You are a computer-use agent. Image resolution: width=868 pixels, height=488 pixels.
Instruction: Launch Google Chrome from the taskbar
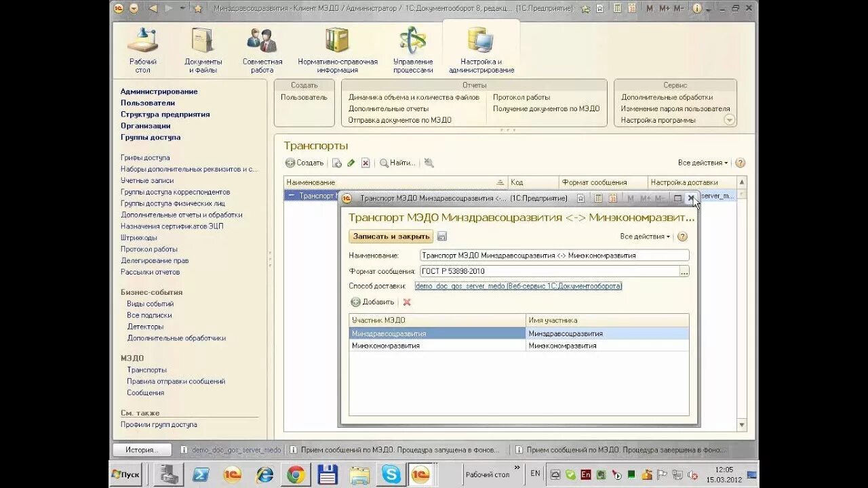pyautogui.click(x=296, y=474)
